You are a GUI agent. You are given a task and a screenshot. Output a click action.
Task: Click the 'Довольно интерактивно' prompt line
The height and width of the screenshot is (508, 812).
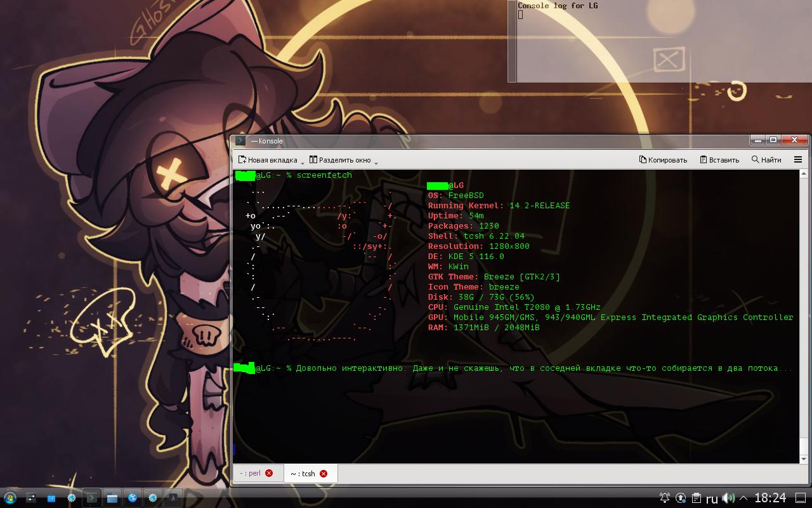click(x=513, y=368)
